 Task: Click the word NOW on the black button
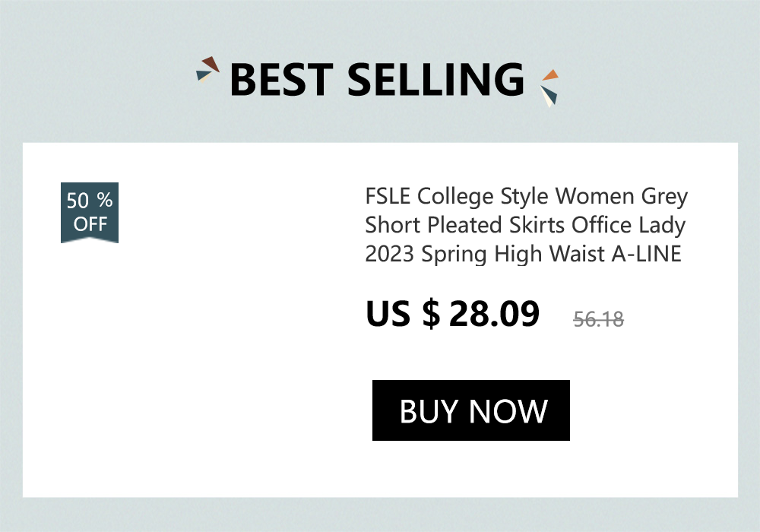pyautogui.click(x=509, y=411)
